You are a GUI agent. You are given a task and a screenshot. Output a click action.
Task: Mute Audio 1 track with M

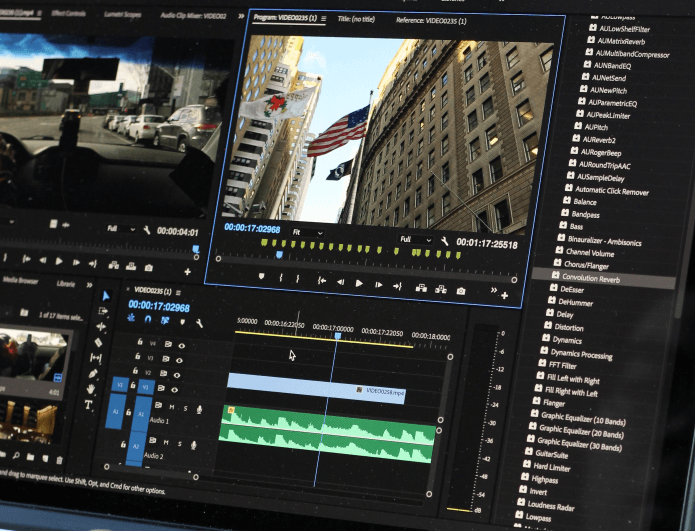[x=172, y=407]
